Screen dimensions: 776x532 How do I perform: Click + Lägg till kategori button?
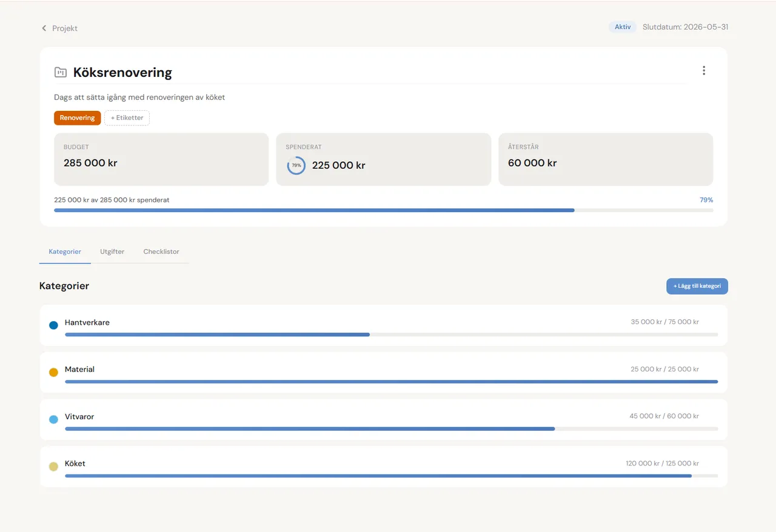coord(697,286)
